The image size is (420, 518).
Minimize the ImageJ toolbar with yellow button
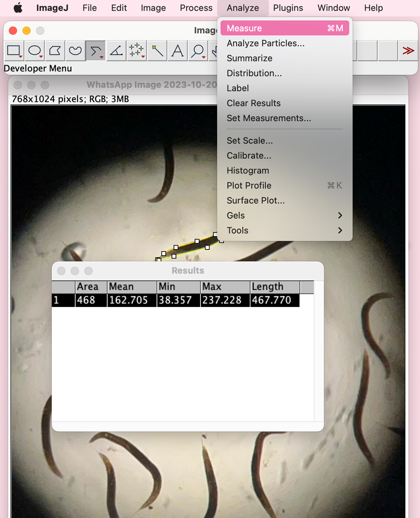click(26, 31)
